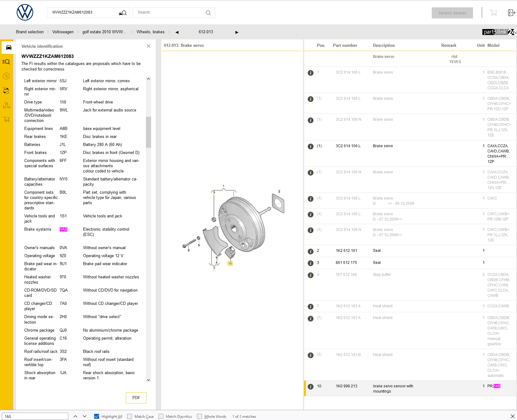This screenshot has width=517, height=420.
Task: Open the percent promotions sidebar icon
Action: (x=6, y=76)
